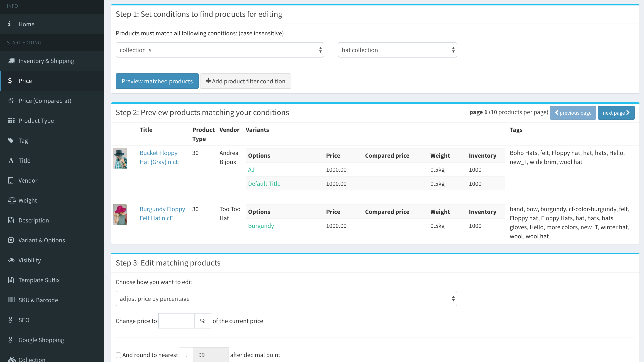Open the 'hat collection' value dropdown
The width and height of the screenshot is (644, 362).
pyautogui.click(x=397, y=50)
